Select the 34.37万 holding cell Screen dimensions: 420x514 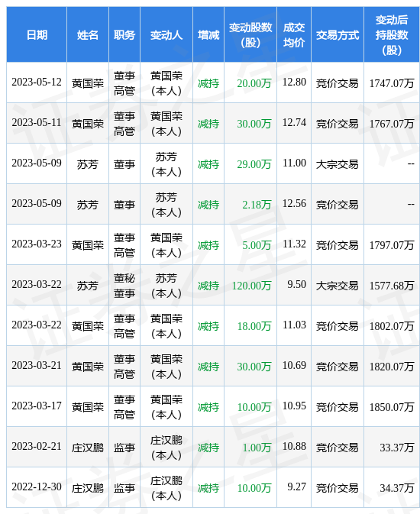(397, 488)
